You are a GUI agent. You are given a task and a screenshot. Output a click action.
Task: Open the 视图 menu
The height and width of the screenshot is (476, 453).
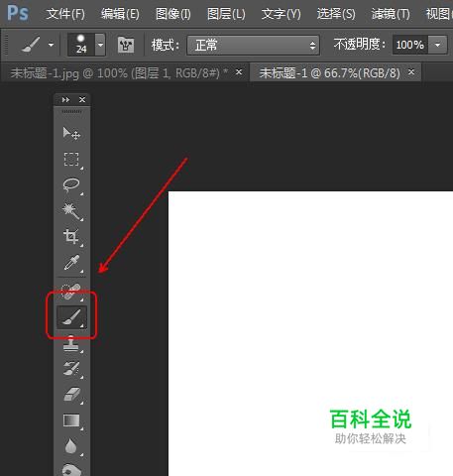pos(439,14)
